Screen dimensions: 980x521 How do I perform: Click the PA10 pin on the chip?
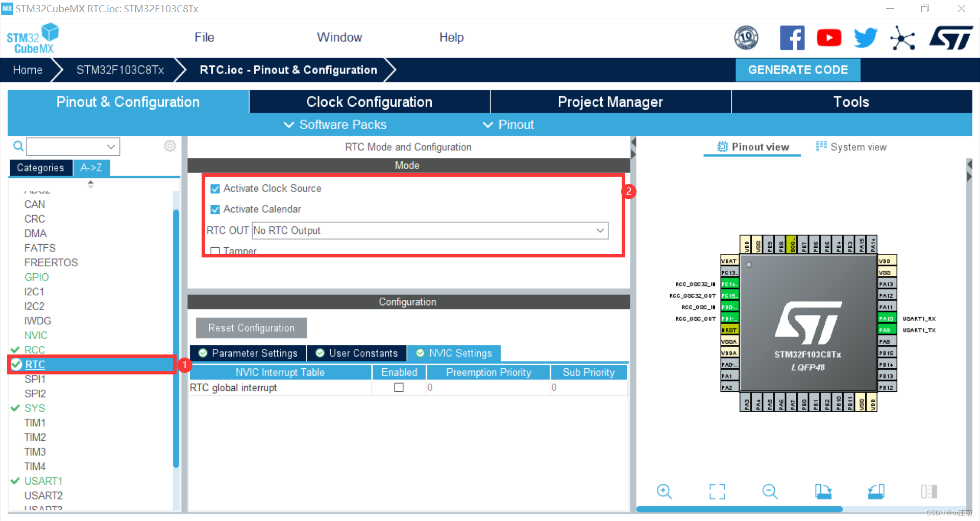pyautogui.click(x=887, y=318)
